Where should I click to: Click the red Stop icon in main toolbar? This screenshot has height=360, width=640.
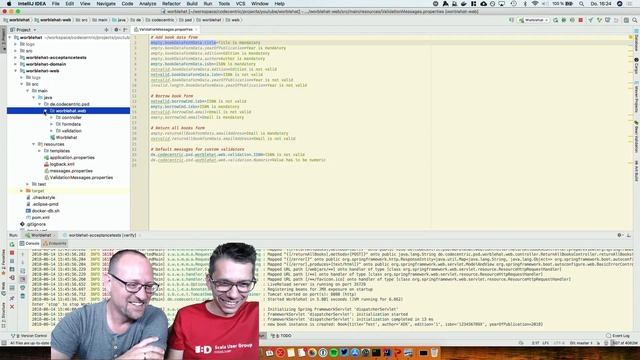[x=580, y=20]
